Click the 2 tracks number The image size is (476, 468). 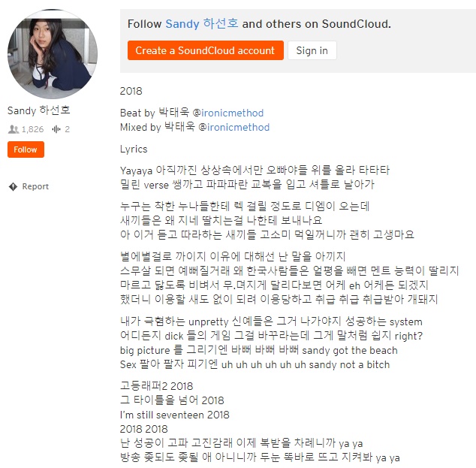[67, 129]
